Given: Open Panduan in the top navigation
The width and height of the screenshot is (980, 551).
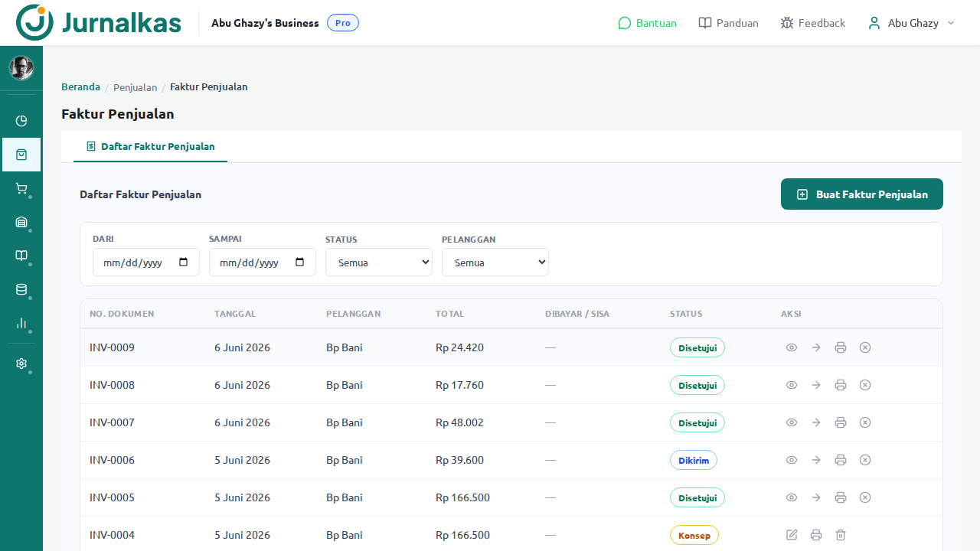Looking at the screenshot, I should (728, 23).
